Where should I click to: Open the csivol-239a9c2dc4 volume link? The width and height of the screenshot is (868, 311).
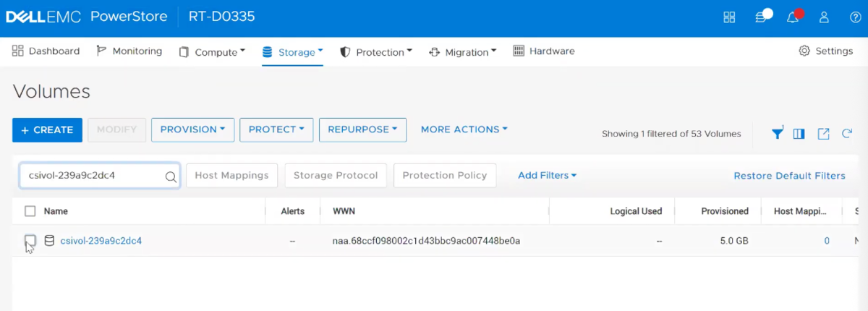(101, 241)
